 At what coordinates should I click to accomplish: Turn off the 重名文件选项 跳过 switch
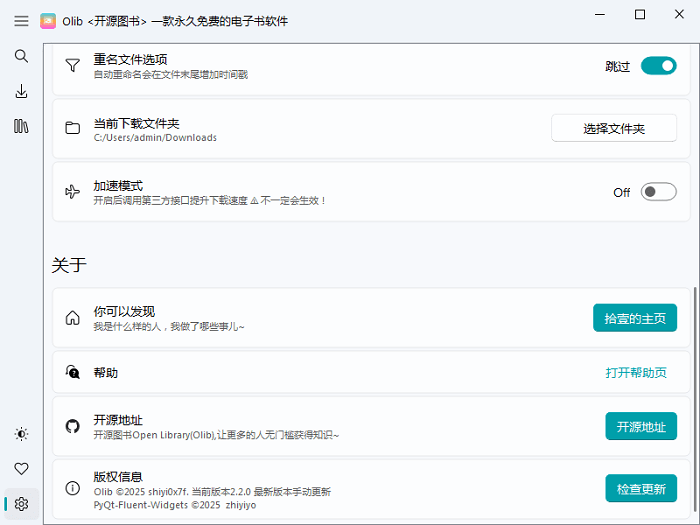(x=658, y=66)
